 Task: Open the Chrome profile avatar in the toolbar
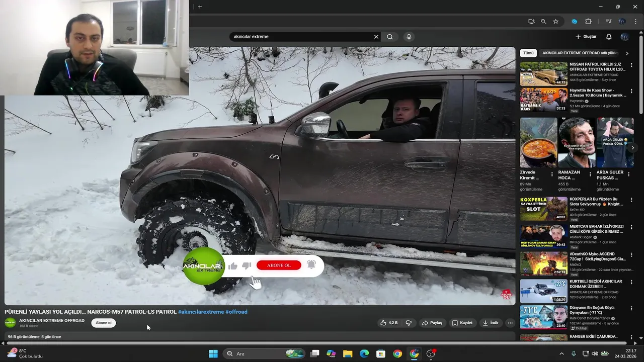(622, 22)
